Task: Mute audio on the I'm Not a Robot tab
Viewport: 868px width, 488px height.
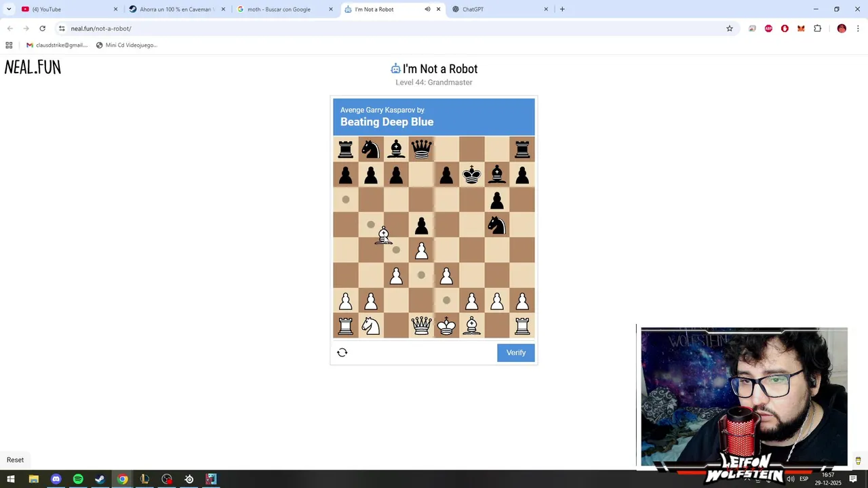Action: click(427, 9)
